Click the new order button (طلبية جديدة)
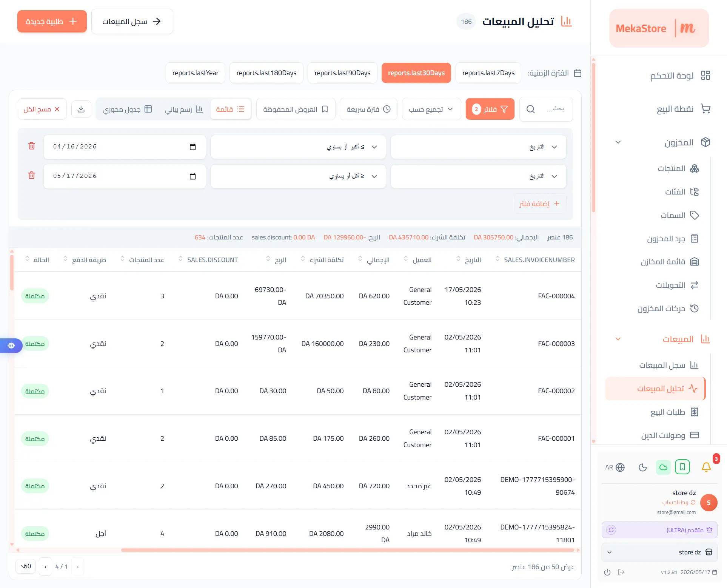This screenshot has width=727, height=588. pyautogui.click(x=52, y=22)
